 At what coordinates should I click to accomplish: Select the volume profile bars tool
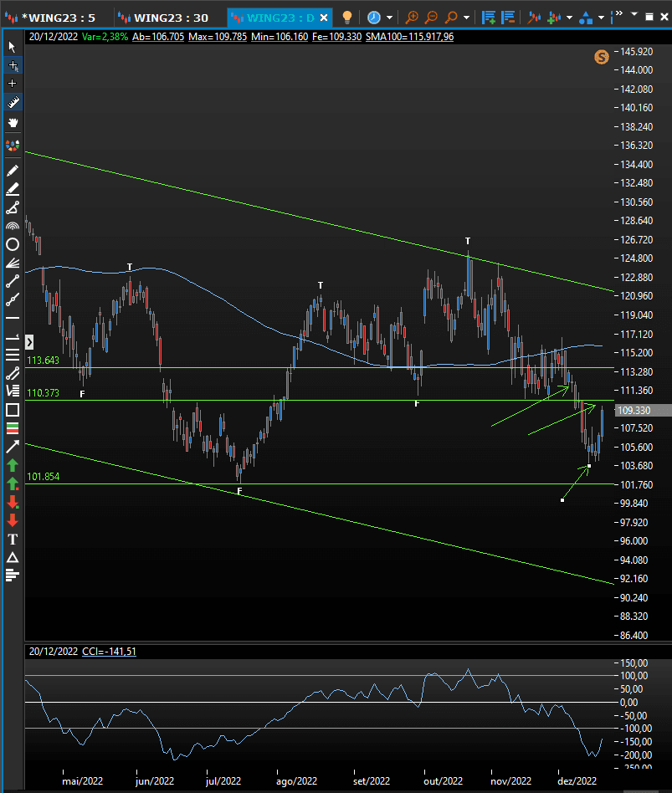(x=13, y=576)
